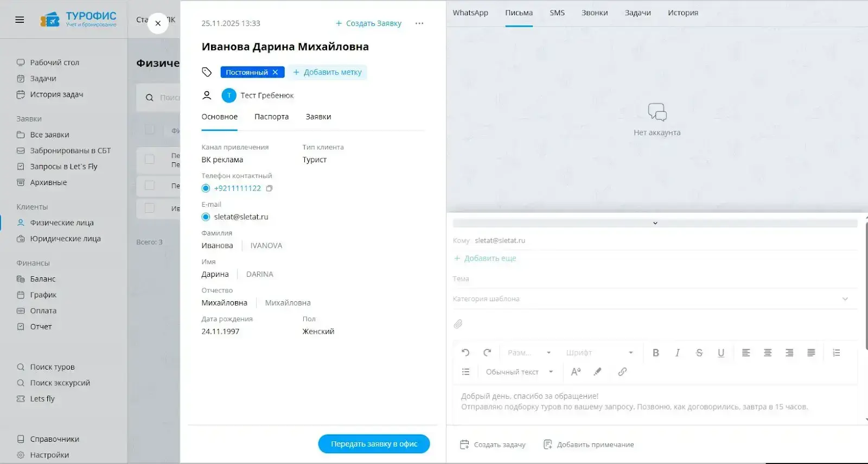Undo last edit in email editor
Image resolution: width=868 pixels, height=464 pixels.
(465, 353)
